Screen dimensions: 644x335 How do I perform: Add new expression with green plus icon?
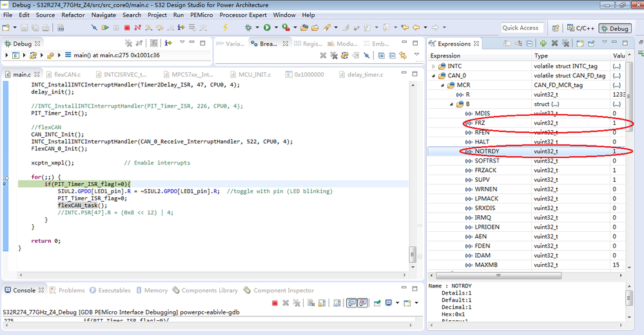[x=543, y=44]
